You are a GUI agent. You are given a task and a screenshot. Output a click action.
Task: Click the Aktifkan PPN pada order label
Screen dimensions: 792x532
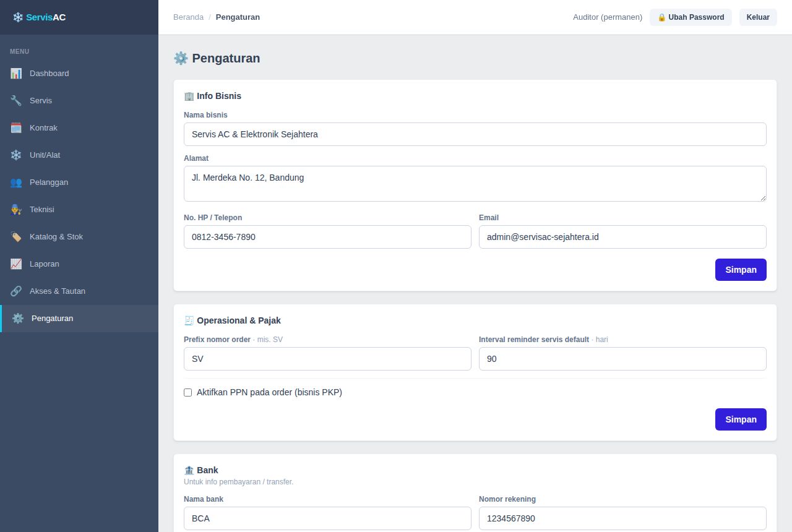(x=269, y=392)
